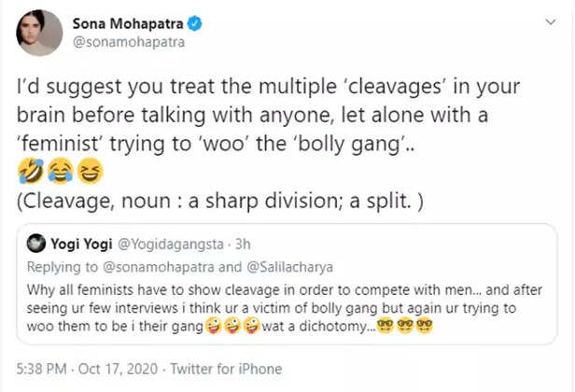The image size is (575, 392).
Task: Click the first nerd-face emoji in quoted tweet
Action: (383, 328)
